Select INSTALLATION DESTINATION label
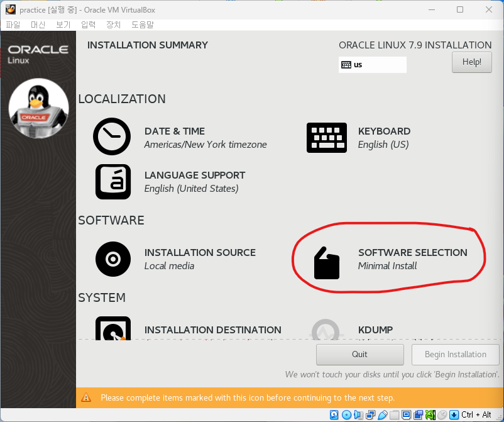This screenshot has height=422, width=504. 213,330
